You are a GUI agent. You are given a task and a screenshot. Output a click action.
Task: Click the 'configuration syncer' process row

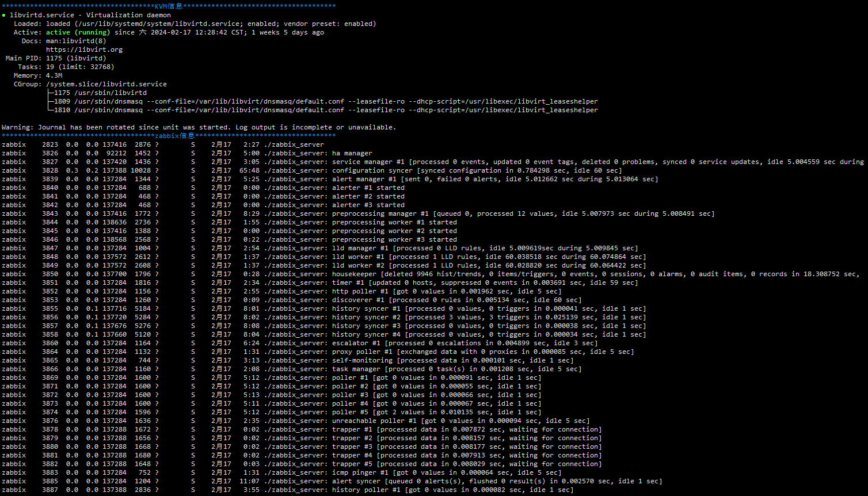pos(311,170)
